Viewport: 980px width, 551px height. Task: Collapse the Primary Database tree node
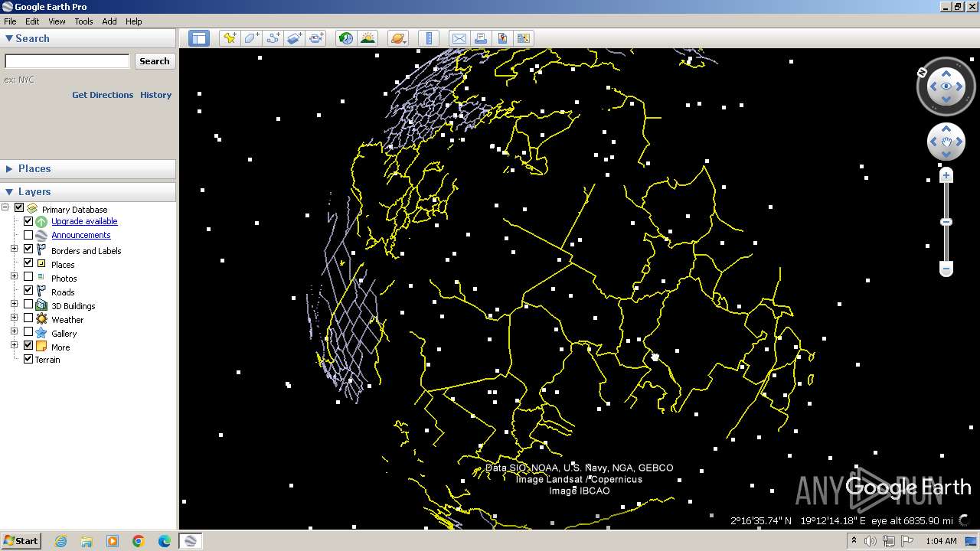(x=5, y=207)
